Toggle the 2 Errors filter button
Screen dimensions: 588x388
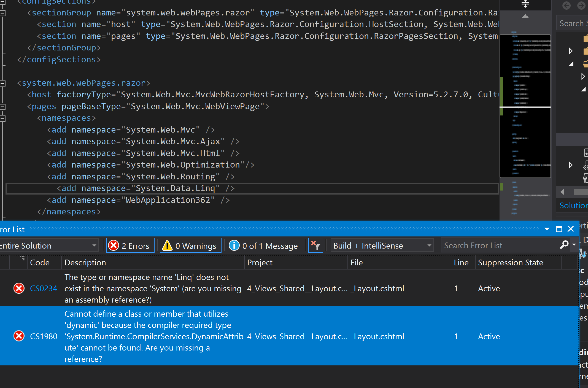[x=130, y=246]
